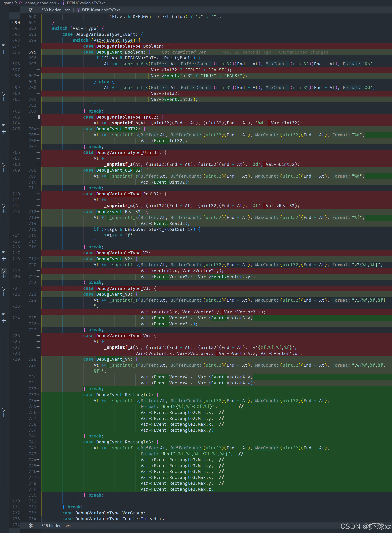Screen dimensions: 392x533
Task: Stage change beside DebugEvent_Real32 case line
Action: pyautogui.click(x=4, y=212)
